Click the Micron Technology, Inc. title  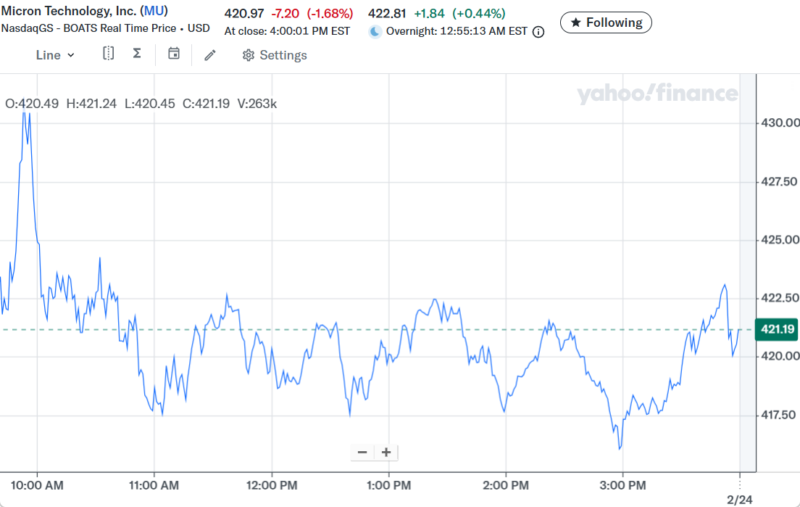click(x=68, y=11)
